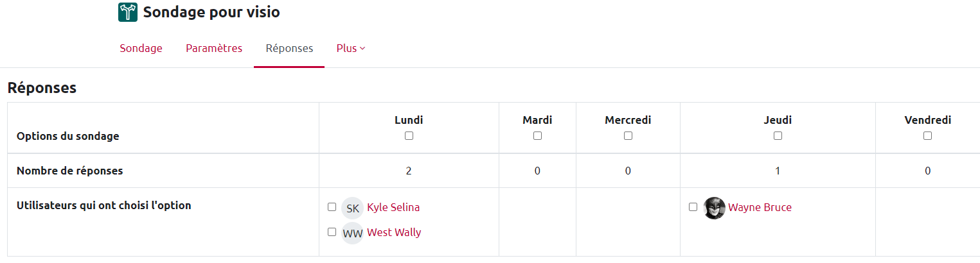Screen dimensions: 980x263
Task: Click the Sondage pour visio title
Action: click(211, 12)
